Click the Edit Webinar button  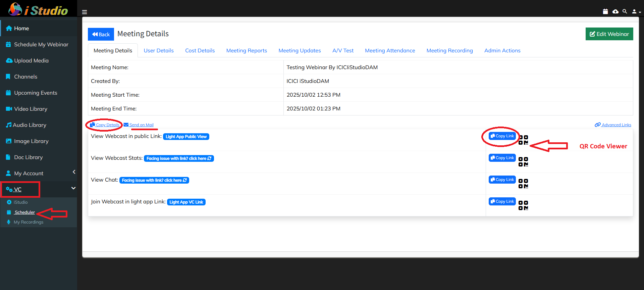coord(609,34)
